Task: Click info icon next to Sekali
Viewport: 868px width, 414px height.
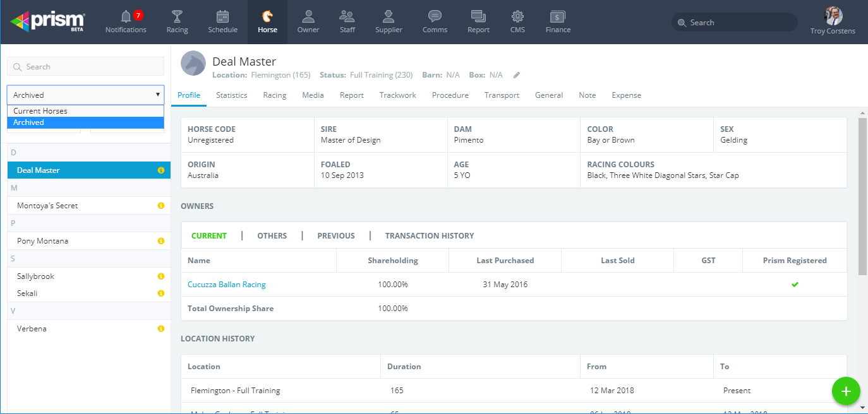Action: point(160,293)
